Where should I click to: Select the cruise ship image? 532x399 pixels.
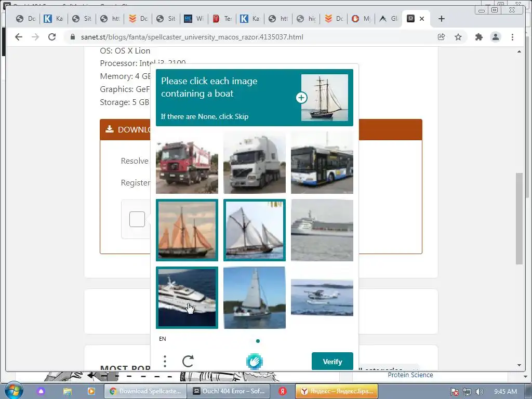pos(322,230)
